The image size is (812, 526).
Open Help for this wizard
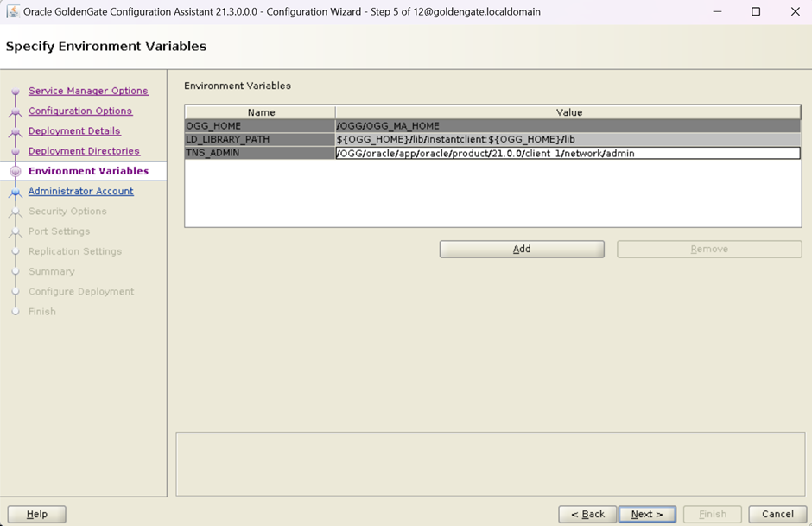[37, 514]
